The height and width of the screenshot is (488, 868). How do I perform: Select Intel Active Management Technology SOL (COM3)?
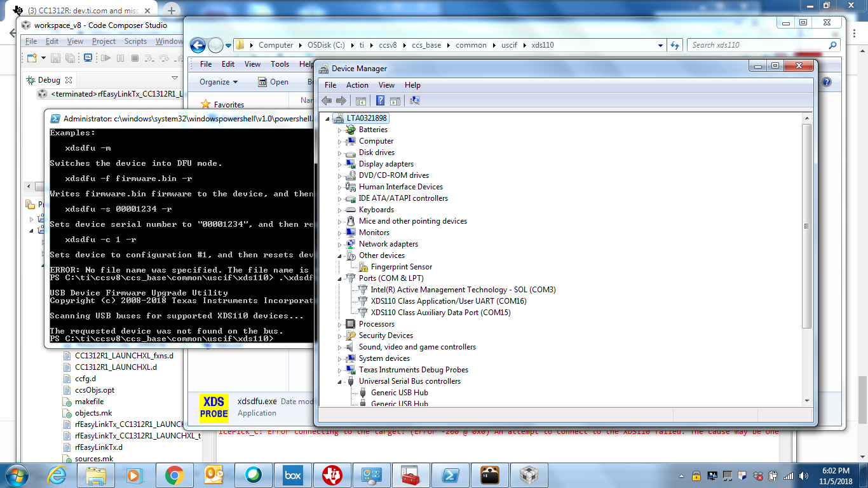463,290
